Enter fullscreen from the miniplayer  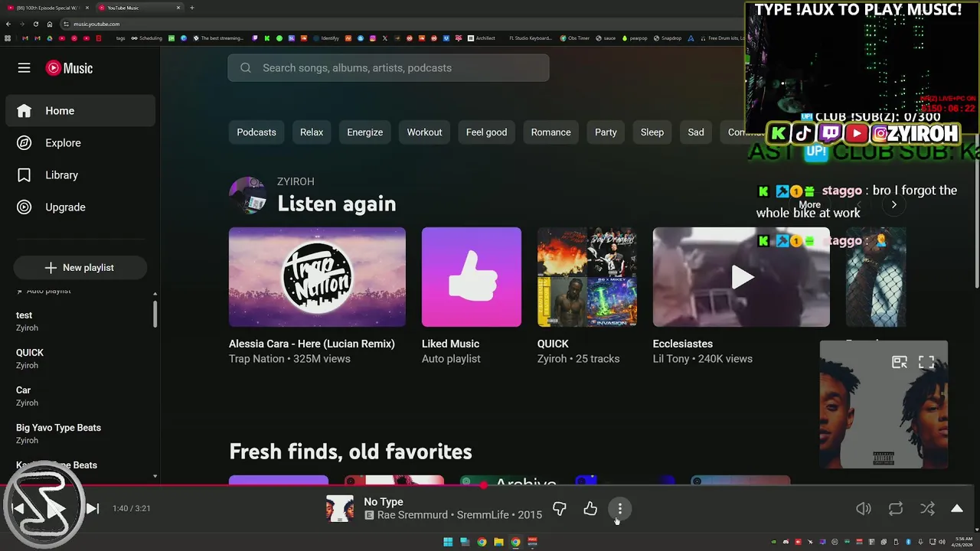926,362
